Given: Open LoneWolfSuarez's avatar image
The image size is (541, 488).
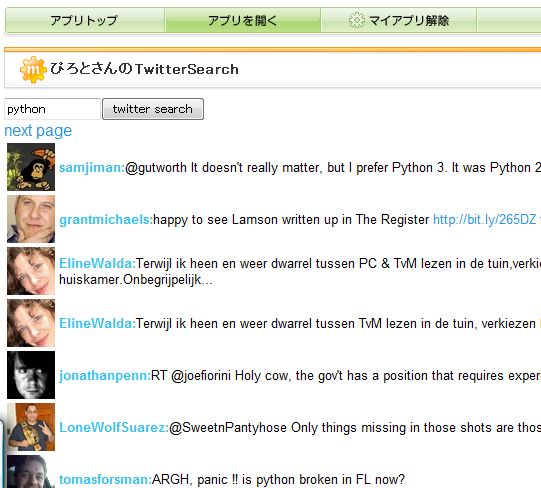Looking at the screenshot, I should click(x=31, y=427).
